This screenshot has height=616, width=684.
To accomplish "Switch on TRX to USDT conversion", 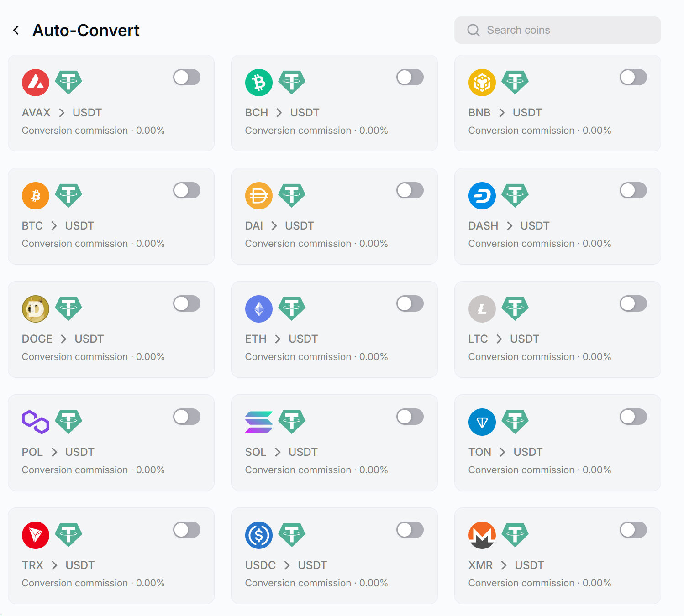I will [187, 530].
